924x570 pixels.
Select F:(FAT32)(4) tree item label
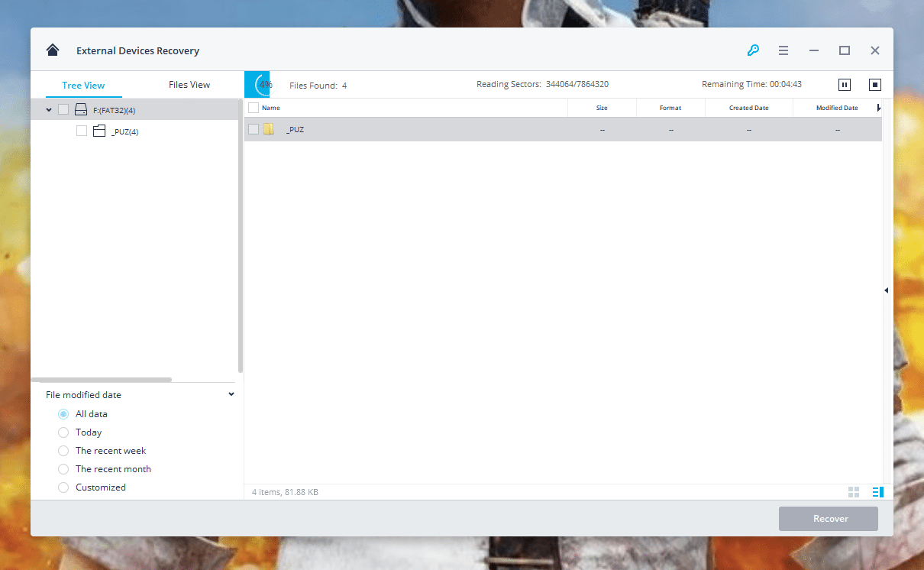coord(115,111)
